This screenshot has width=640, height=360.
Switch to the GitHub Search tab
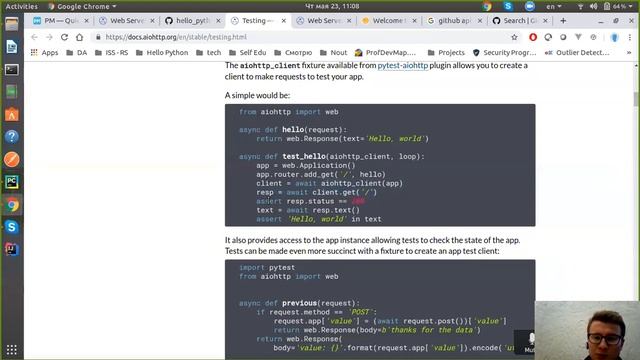[519, 20]
